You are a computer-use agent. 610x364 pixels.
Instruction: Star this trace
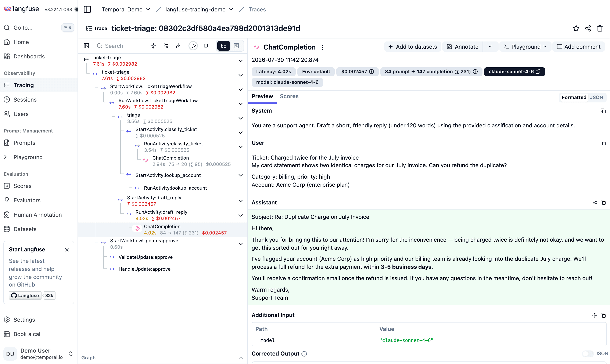click(576, 28)
